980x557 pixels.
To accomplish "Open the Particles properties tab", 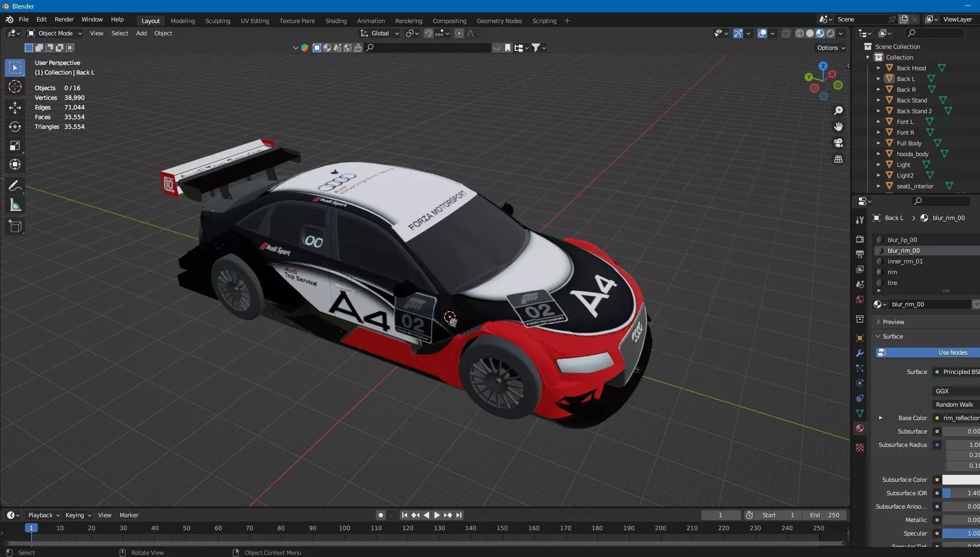I will coord(860,368).
